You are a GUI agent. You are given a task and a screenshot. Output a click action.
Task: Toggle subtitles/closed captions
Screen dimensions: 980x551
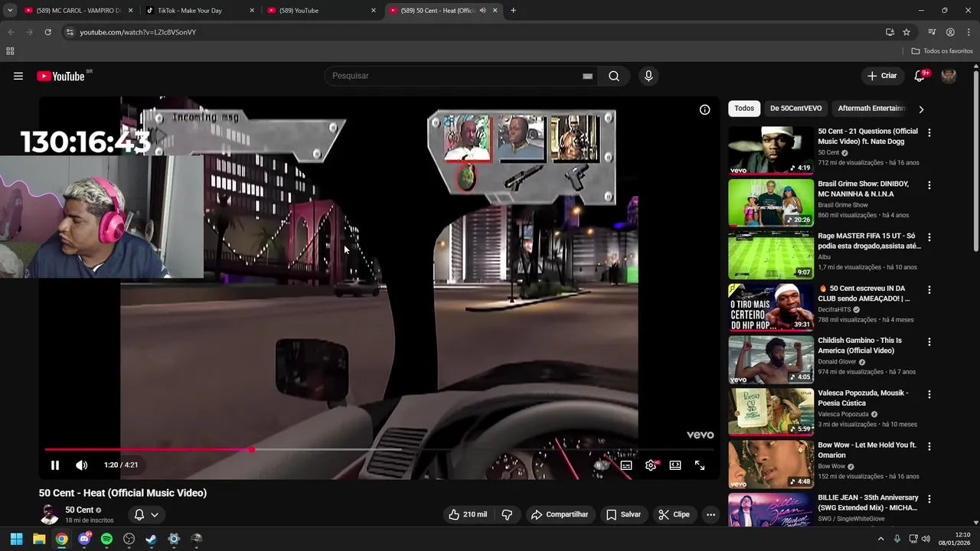point(626,465)
